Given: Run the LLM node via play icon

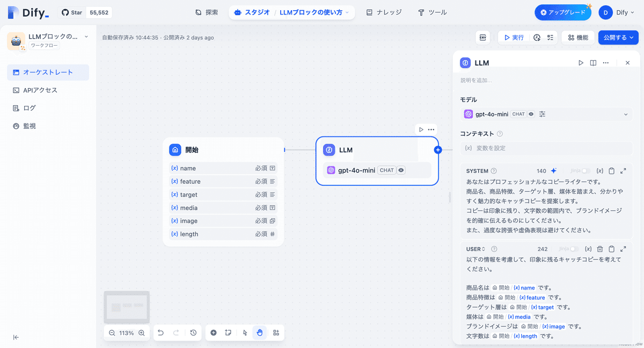Looking at the screenshot, I should tap(581, 63).
